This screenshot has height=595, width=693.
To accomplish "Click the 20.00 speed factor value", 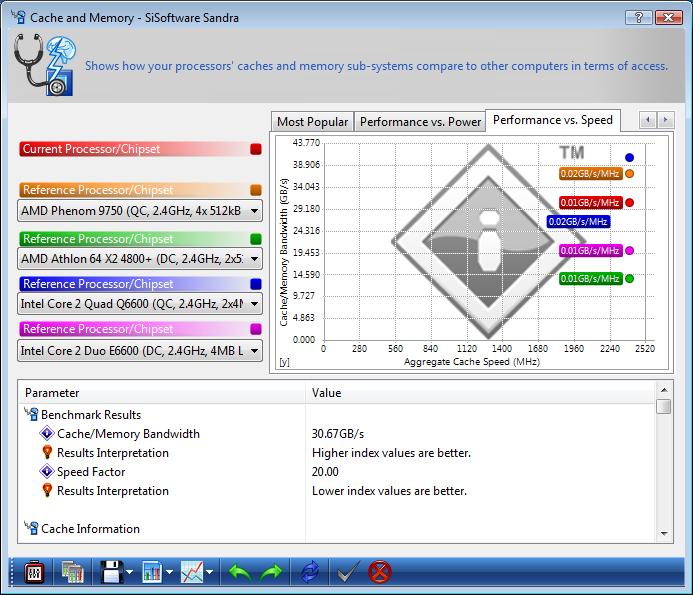I will pyautogui.click(x=325, y=472).
